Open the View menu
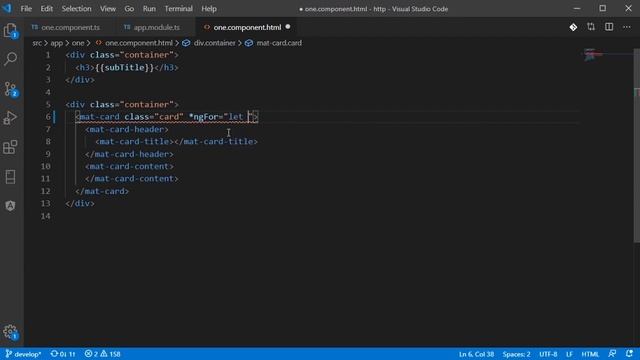The width and height of the screenshot is (640, 360). point(108,9)
